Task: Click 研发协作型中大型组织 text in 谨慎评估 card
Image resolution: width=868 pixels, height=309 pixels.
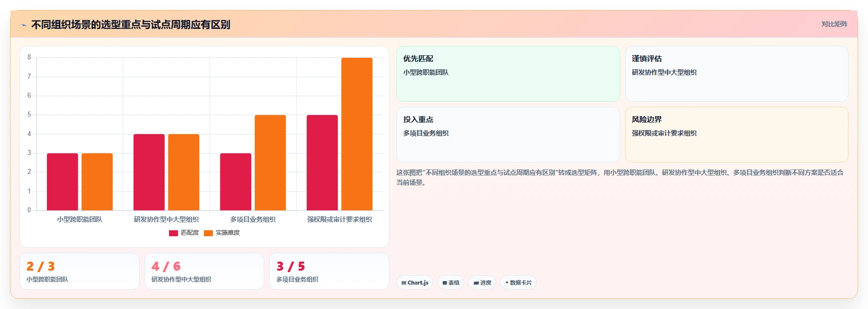Action: click(x=664, y=72)
